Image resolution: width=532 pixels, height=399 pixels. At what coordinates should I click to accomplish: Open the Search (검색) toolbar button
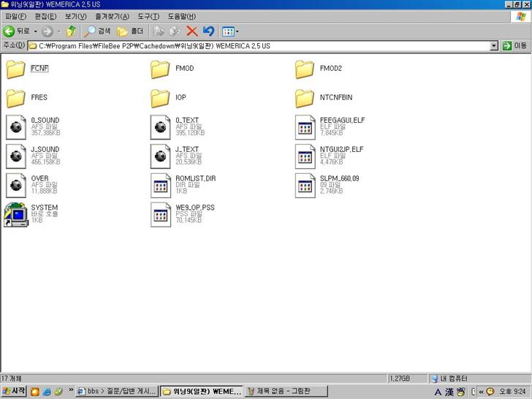98,31
